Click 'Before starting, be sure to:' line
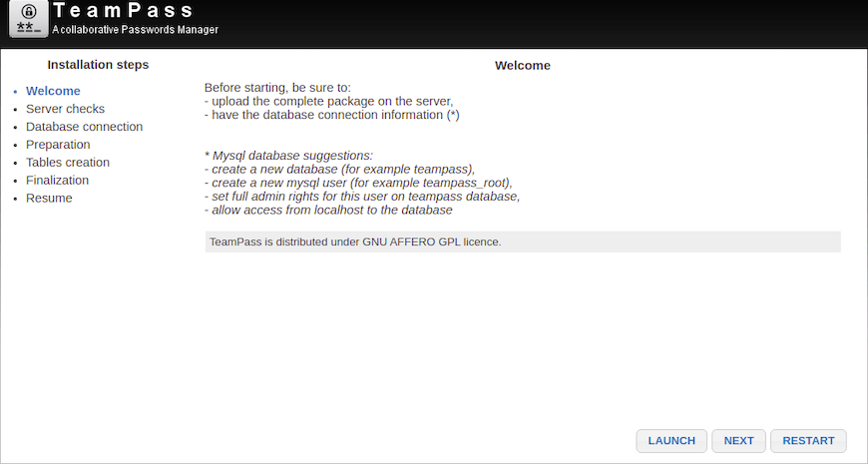868x464 pixels. coord(277,88)
